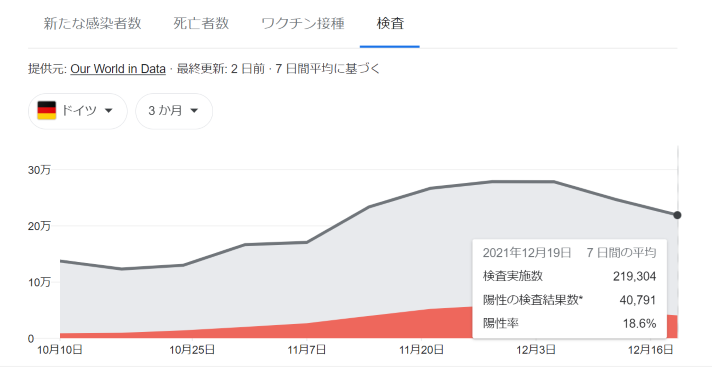The image size is (712, 367).
Task: Click the 12月16日 axis label
Action: [x=650, y=350]
